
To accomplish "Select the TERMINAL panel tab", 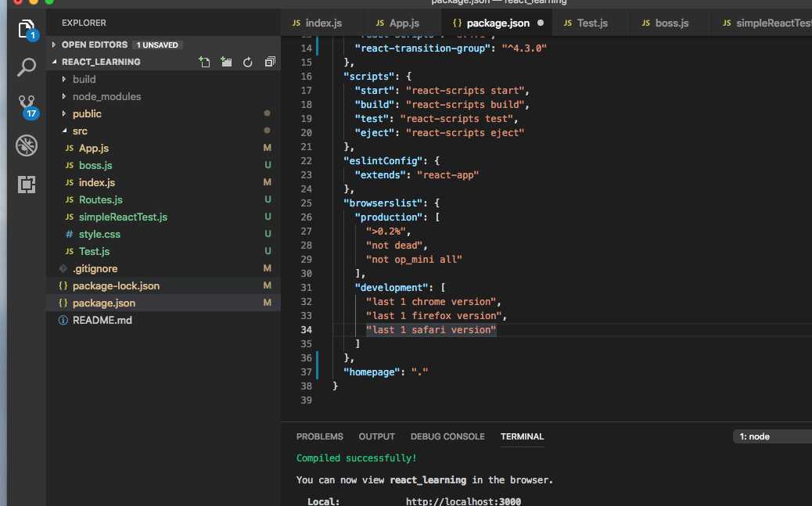I will (522, 436).
